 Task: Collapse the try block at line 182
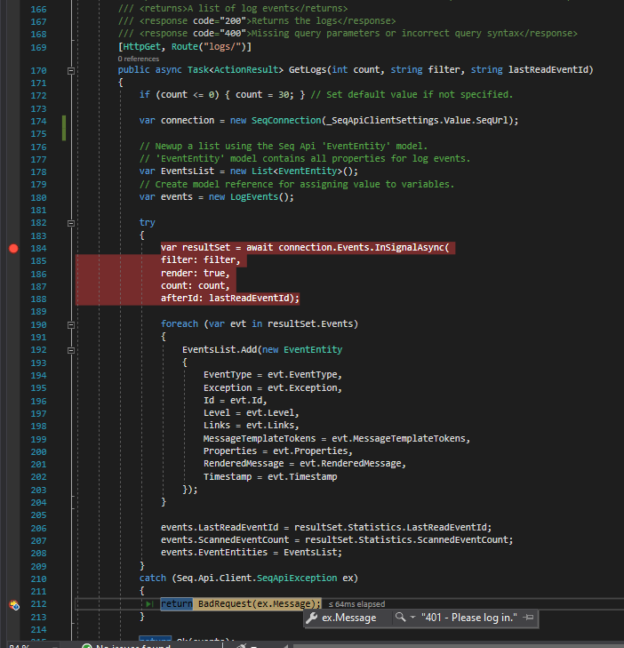click(x=71, y=224)
